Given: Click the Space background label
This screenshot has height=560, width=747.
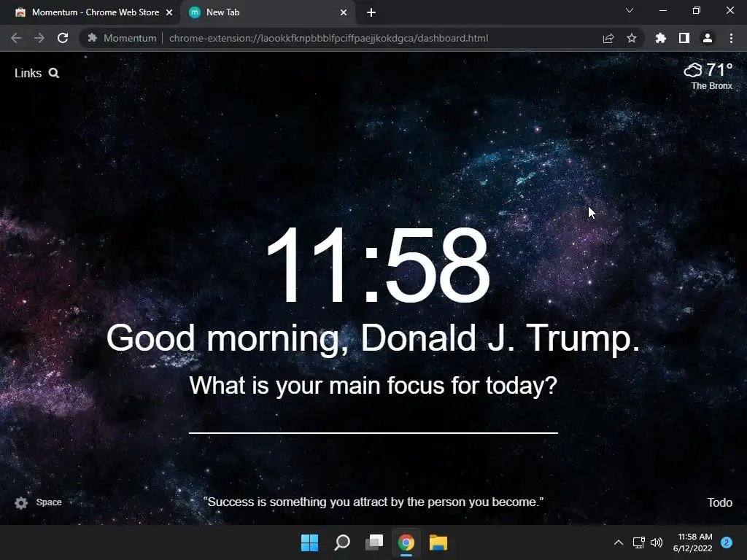Looking at the screenshot, I should 49,502.
